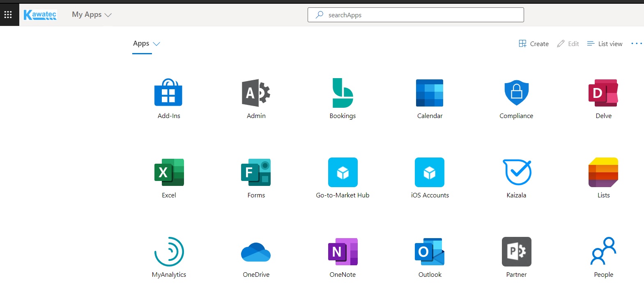Select the Apps tab
This screenshot has height=292, width=644.
tap(141, 43)
